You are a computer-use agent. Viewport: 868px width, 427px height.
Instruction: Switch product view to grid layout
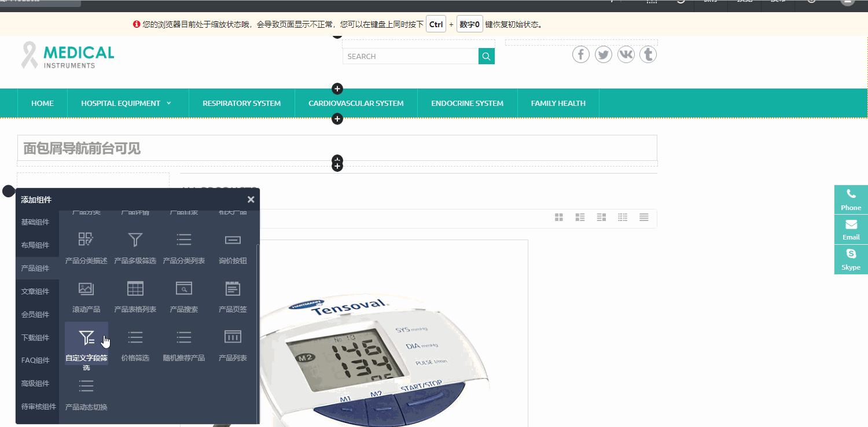[559, 218]
